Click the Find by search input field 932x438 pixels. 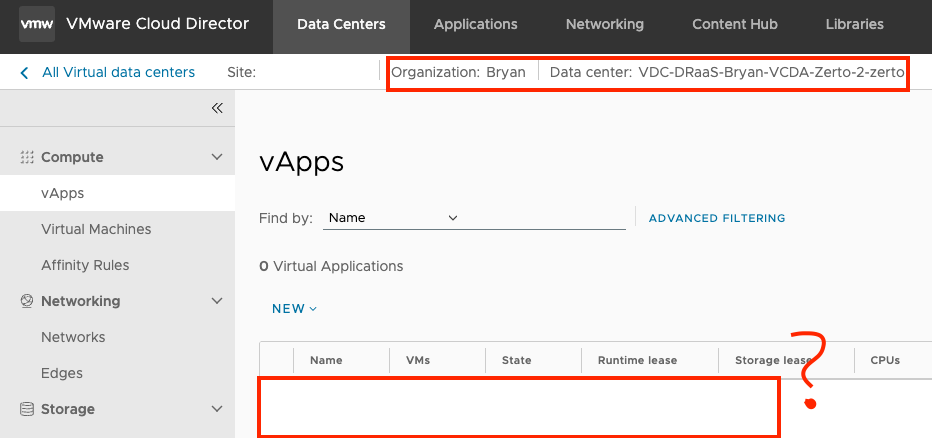(544, 218)
